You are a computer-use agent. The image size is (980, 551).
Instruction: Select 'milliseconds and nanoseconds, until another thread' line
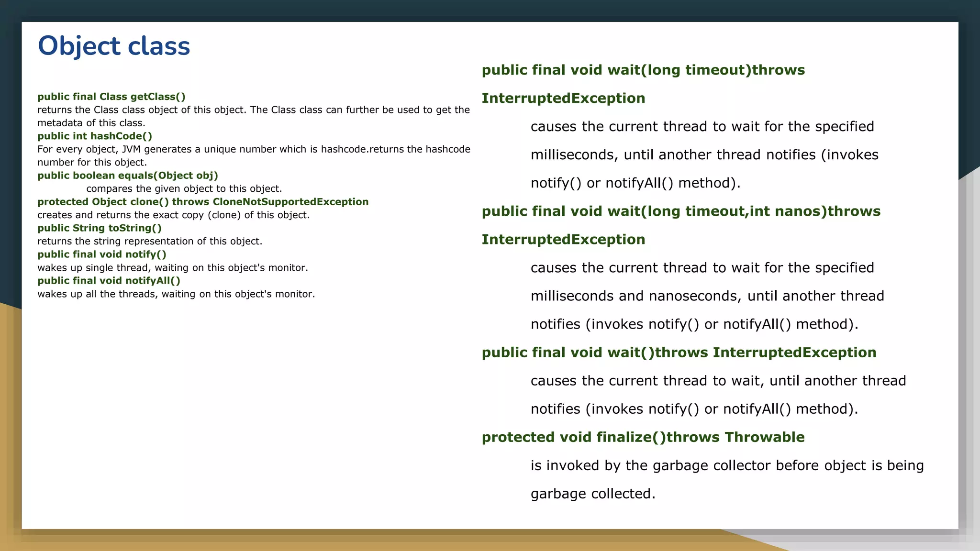click(707, 296)
